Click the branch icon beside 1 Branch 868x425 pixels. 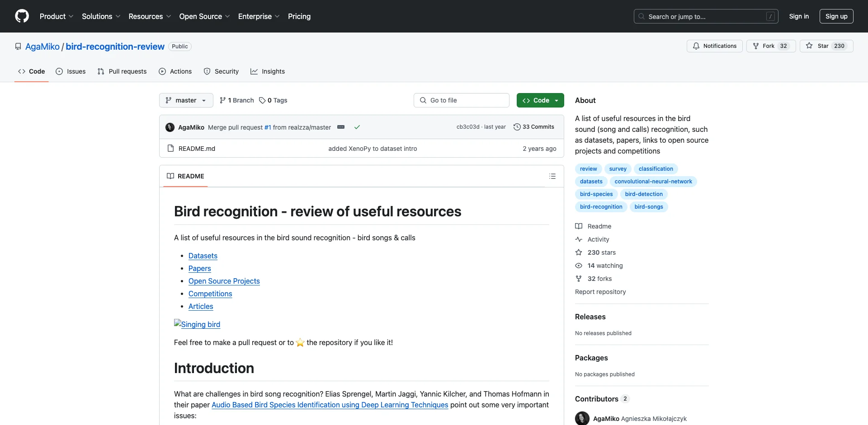[222, 100]
